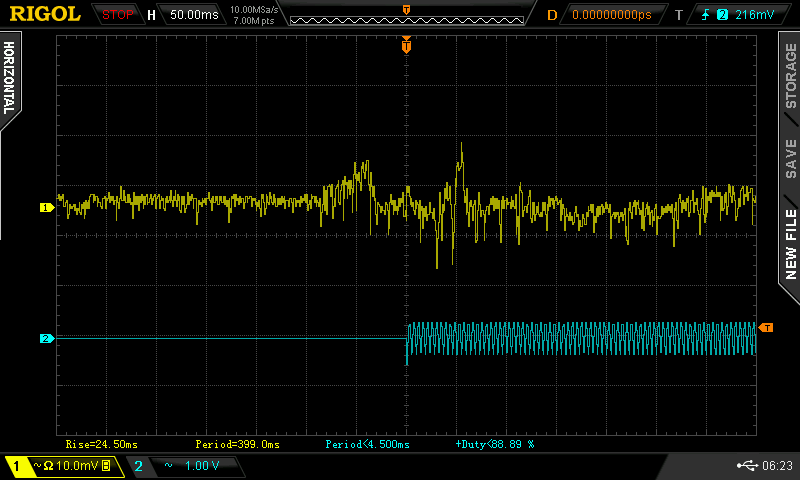Viewport: 800px width, 480px height.
Task: Click the cyan Period<4.500ms measurement
Action: point(367,444)
